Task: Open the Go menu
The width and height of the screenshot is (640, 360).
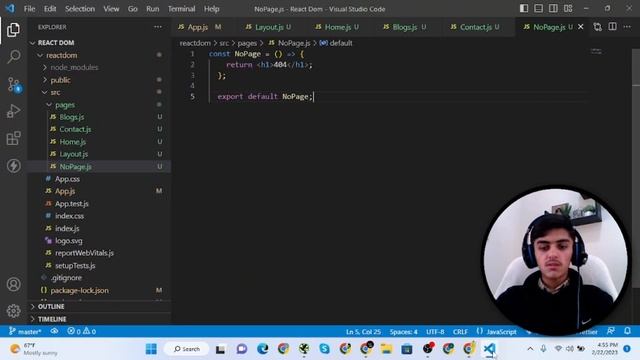Action: point(133,9)
